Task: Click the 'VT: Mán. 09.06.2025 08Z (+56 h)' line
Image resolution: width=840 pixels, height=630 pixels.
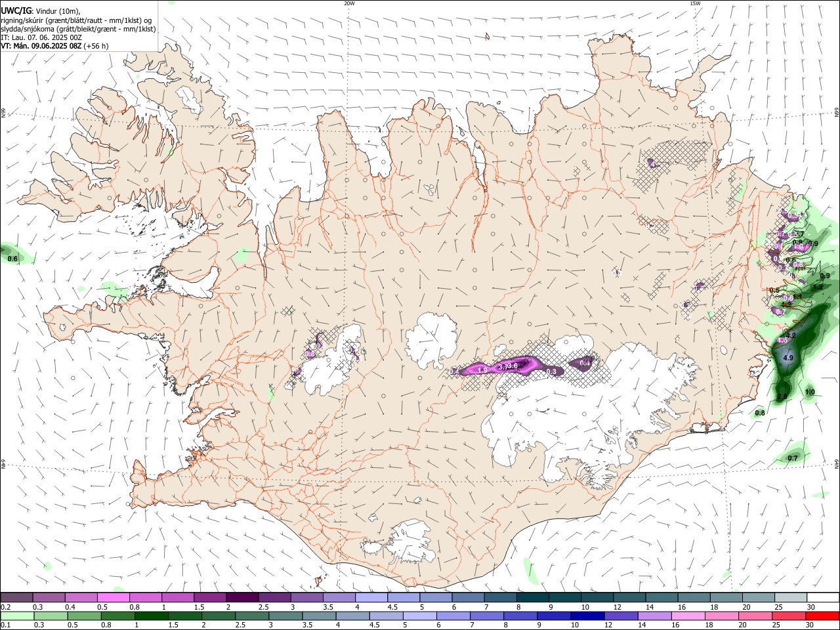Action: point(54,46)
